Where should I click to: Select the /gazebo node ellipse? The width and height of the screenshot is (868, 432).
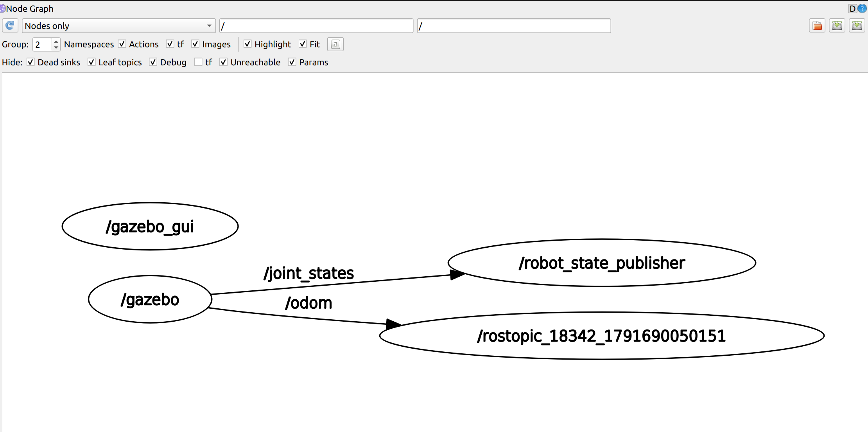point(150,299)
